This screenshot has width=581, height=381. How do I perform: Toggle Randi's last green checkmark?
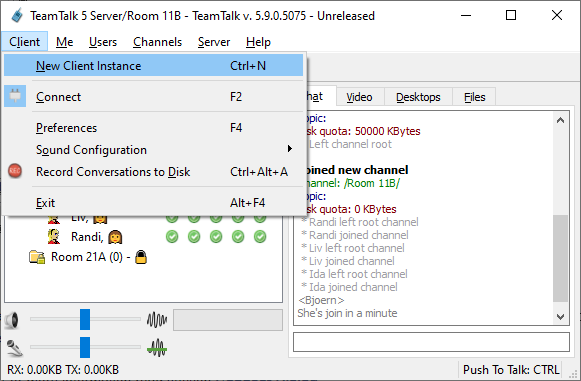coord(260,236)
